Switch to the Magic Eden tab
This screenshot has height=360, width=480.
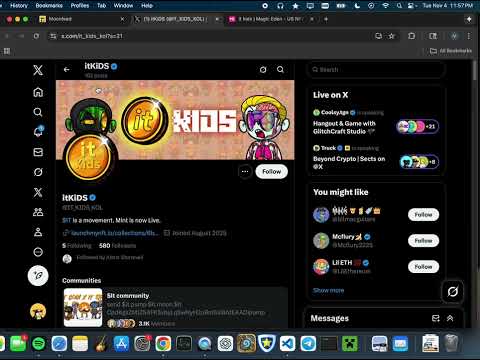click(272, 19)
